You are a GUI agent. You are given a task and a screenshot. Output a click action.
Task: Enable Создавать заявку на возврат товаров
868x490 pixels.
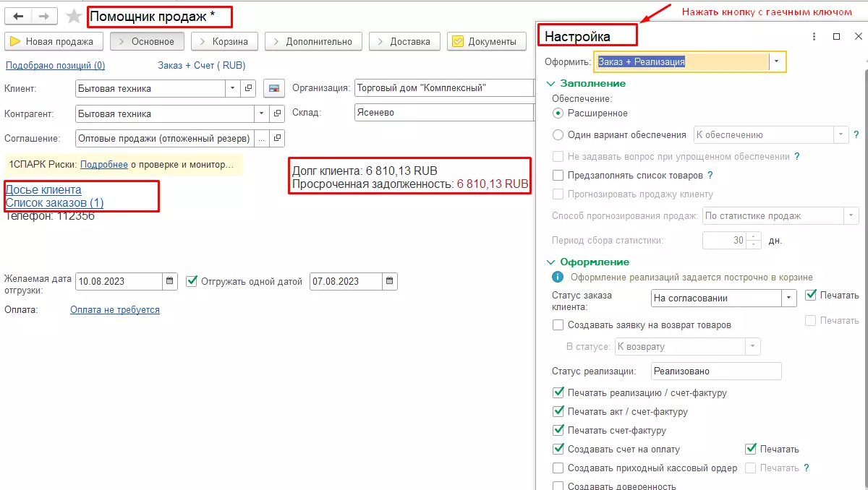coord(558,325)
